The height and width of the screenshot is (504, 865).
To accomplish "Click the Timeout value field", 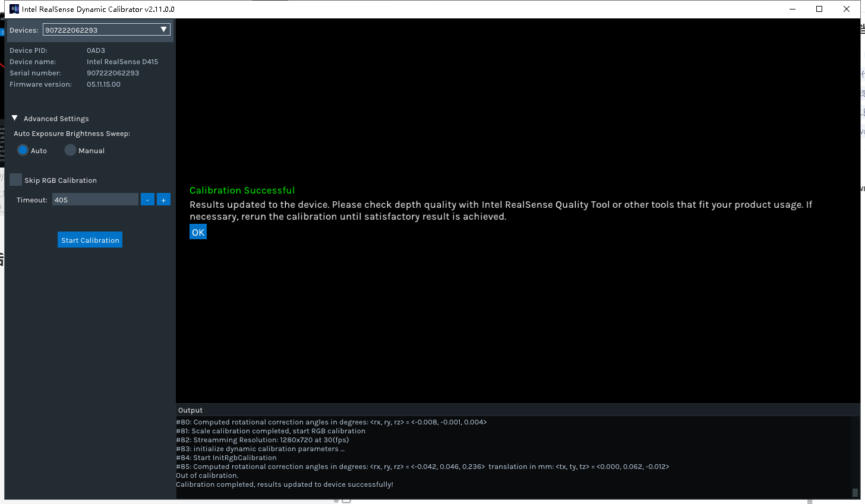I will click(x=95, y=199).
